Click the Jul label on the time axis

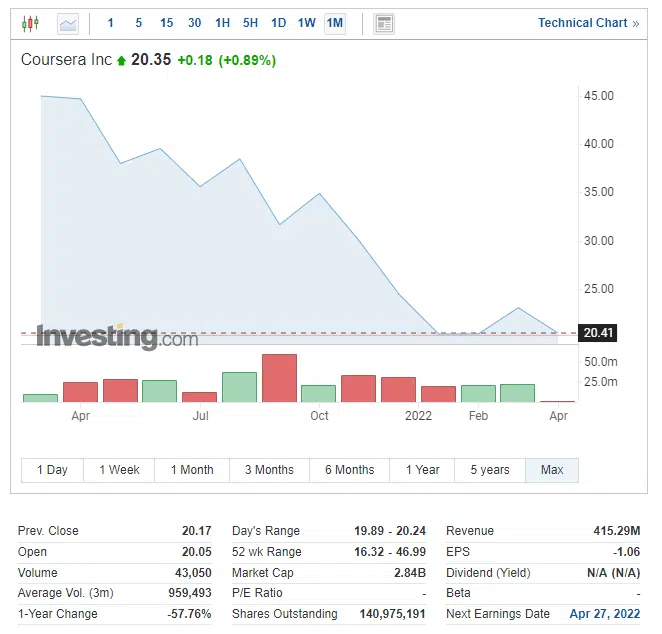tap(201, 416)
